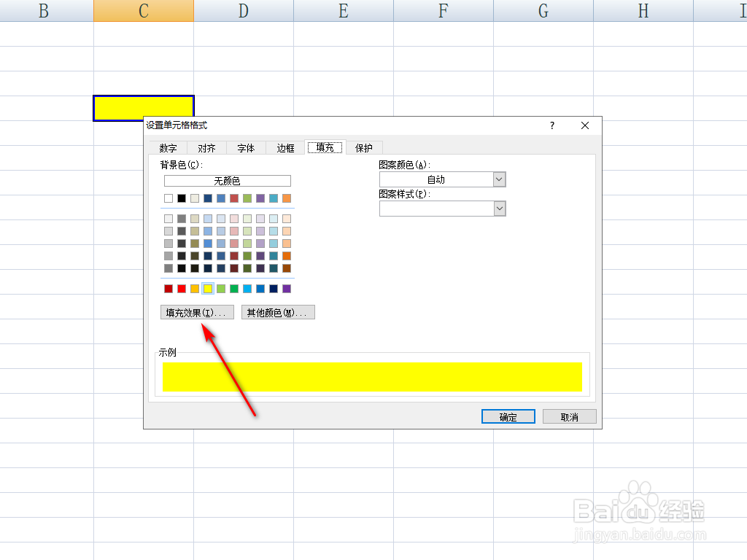
Task: Close the 设置单元格格式 dialog
Action: (x=585, y=125)
